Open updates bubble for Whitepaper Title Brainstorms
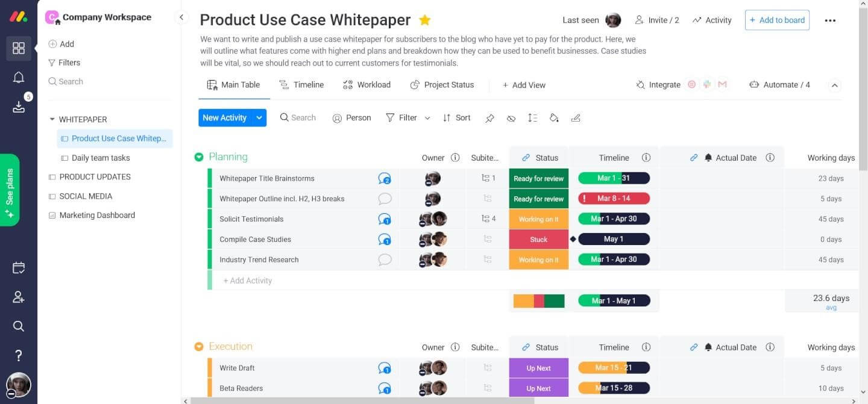868x404 pixels. point(385,179)
